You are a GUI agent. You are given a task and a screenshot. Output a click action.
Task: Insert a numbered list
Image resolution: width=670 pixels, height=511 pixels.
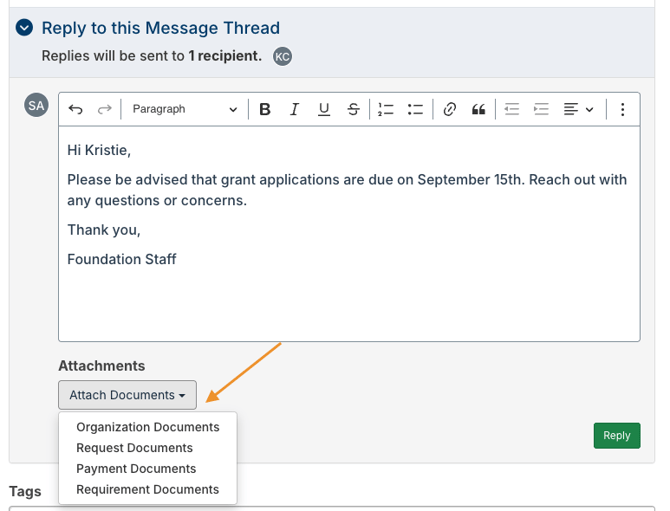(385, 109)
